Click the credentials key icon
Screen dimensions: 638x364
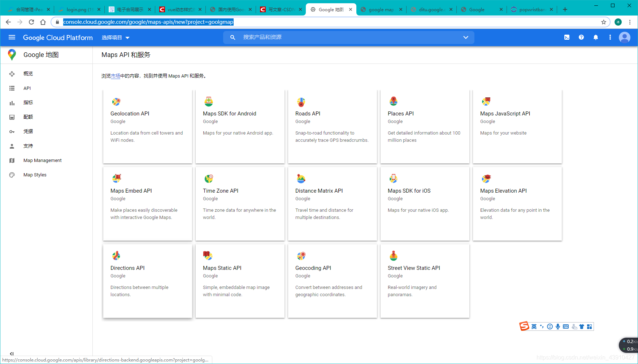pos(12,132)
